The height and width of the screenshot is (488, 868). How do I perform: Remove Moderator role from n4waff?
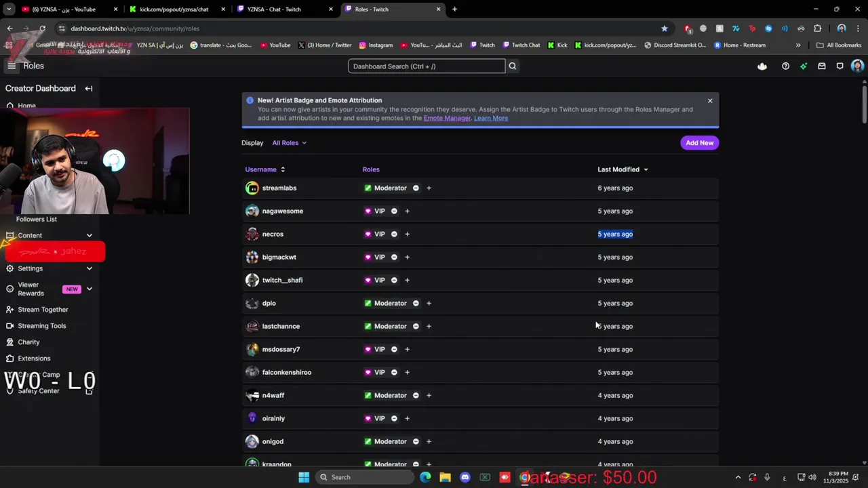click(416, 395)
